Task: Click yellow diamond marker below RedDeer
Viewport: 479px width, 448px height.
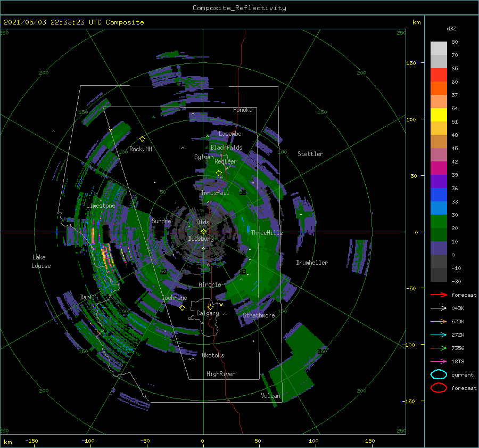Action: tap(219, 173)
